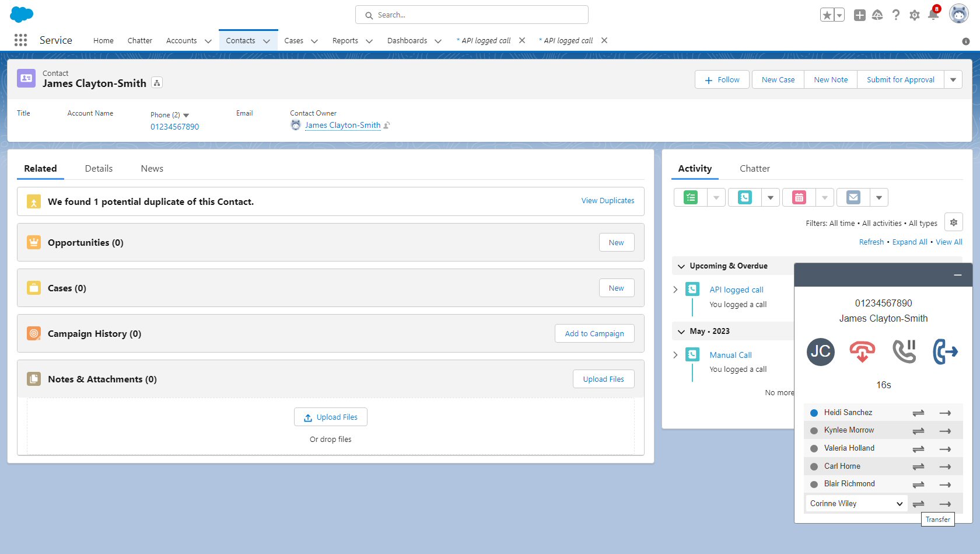Open the App Launcher grid icon

coord(21,40)
